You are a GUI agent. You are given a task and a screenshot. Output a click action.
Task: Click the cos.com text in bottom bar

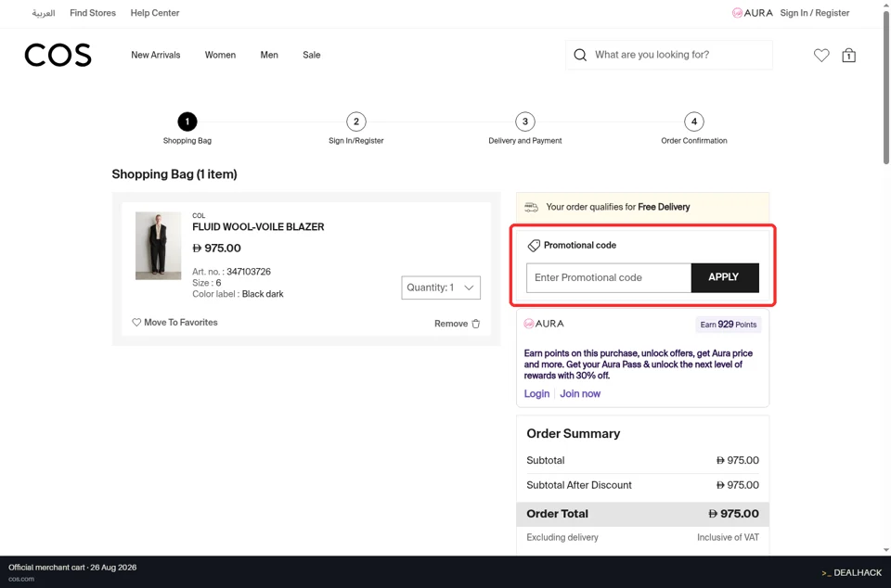[21, 580]
